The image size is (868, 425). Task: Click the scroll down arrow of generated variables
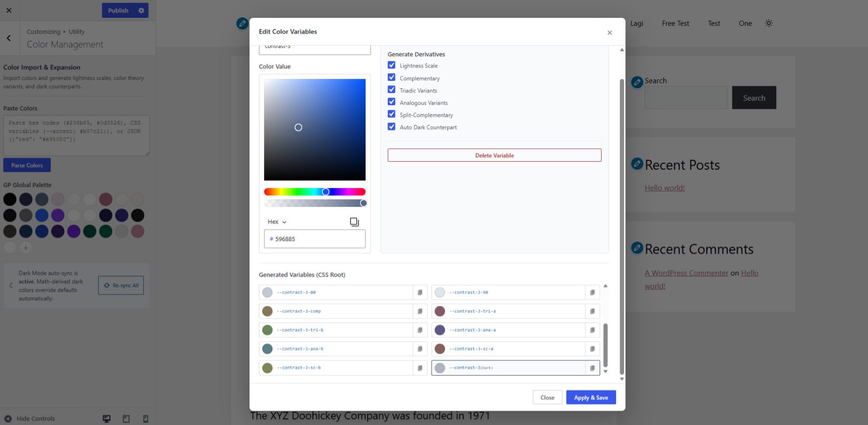605,371
